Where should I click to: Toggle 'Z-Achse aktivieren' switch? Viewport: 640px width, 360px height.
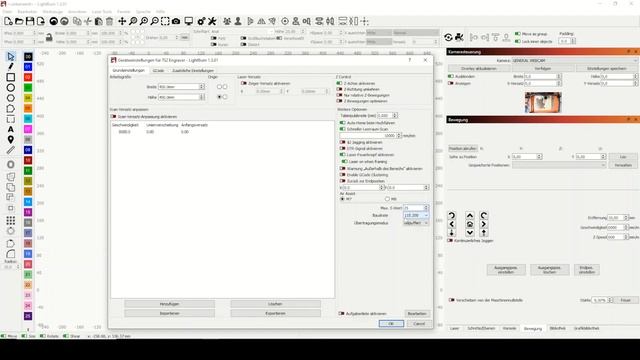(340, 83)
